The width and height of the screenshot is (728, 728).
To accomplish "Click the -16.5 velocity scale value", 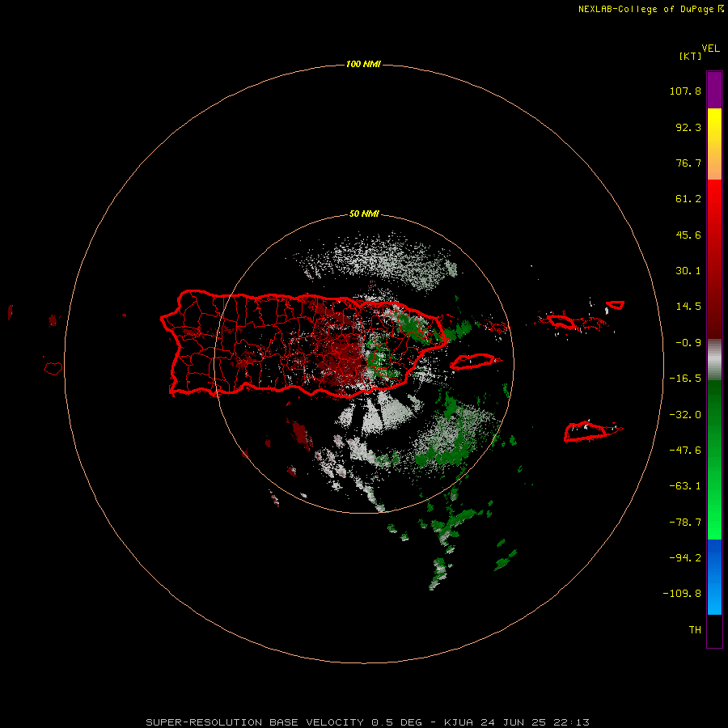I will [685, 379].
